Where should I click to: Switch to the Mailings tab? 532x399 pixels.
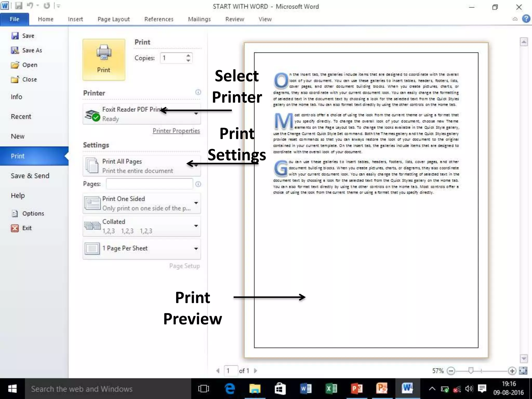199,19
